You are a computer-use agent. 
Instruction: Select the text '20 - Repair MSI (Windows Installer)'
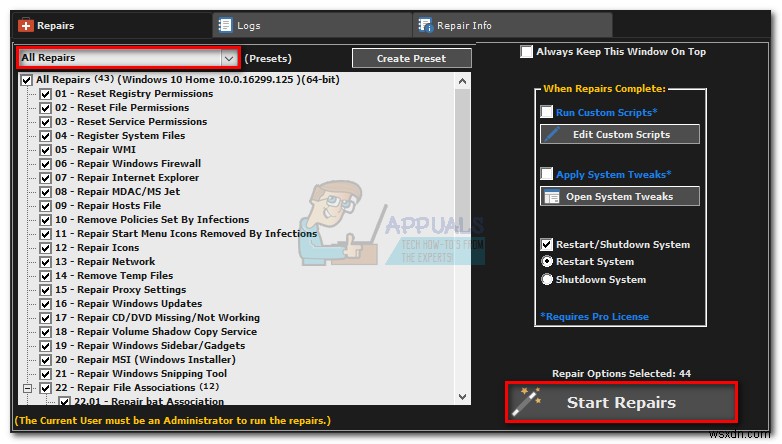[x=145, y=359]
